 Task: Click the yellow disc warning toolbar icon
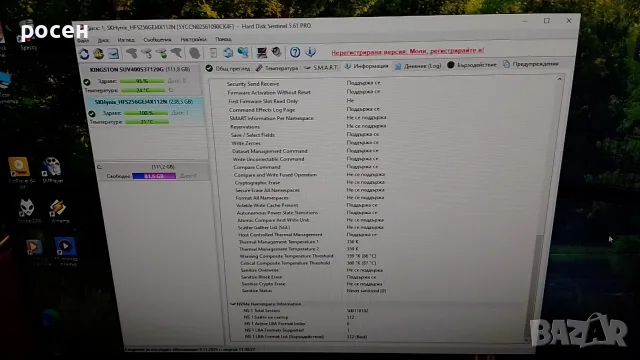(98, 53)
